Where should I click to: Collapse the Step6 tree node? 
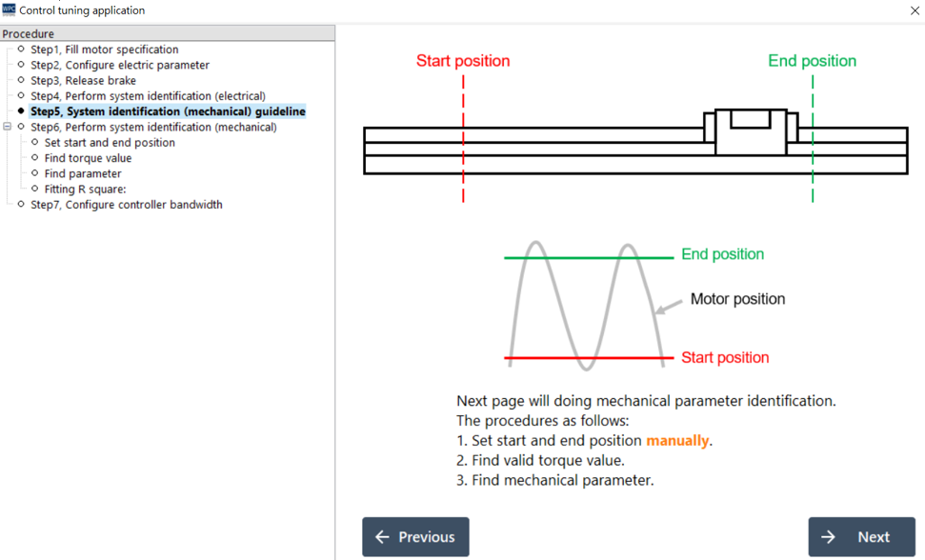click(8, 127)
